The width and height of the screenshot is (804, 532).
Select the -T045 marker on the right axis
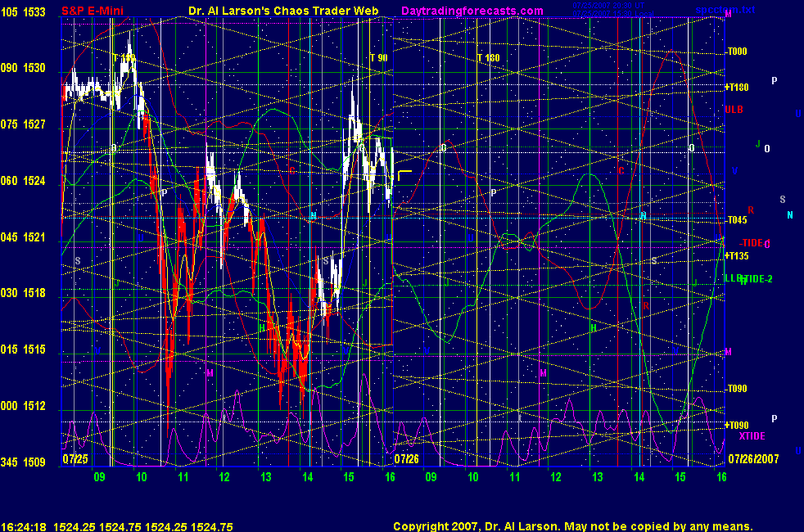[x=736, y=220]
